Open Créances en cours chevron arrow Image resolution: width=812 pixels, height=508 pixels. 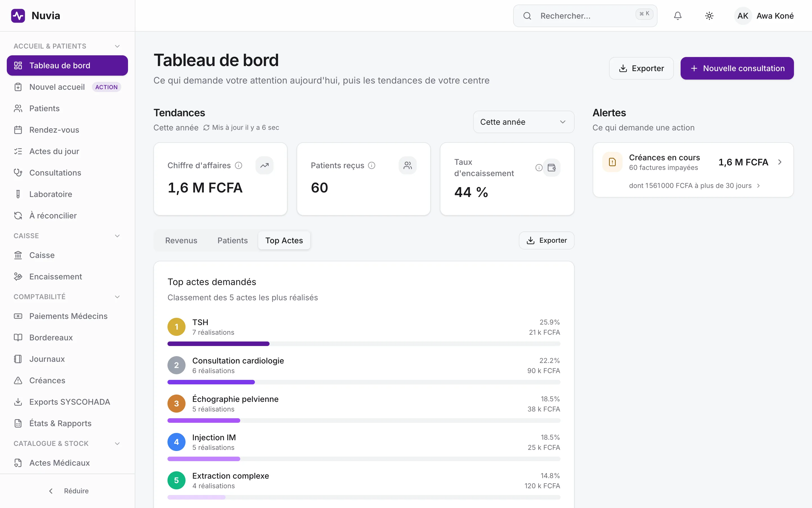pyautogui.click(x=780, y=162)
